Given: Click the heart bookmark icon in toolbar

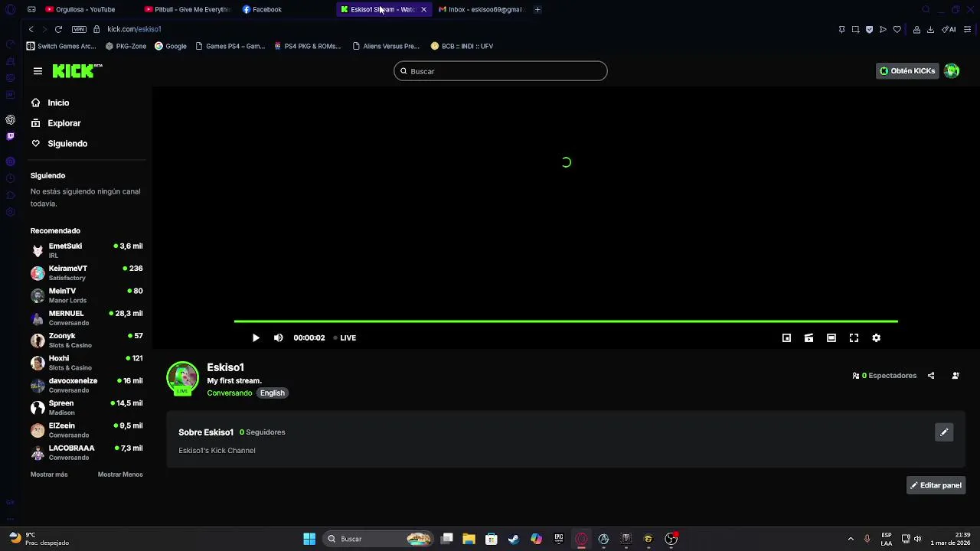Looking at the screenshot, I should 897,29.
